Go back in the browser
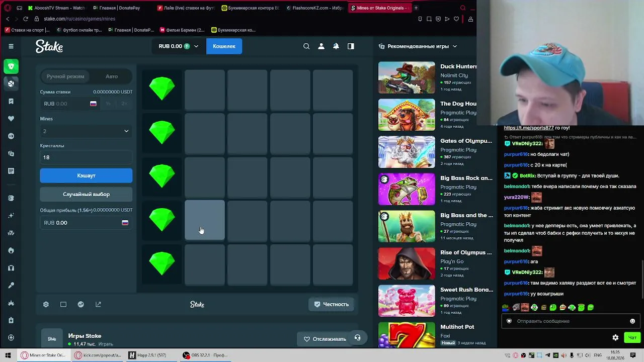The width and height of the screenshot is (644, 362). (8, 19)
